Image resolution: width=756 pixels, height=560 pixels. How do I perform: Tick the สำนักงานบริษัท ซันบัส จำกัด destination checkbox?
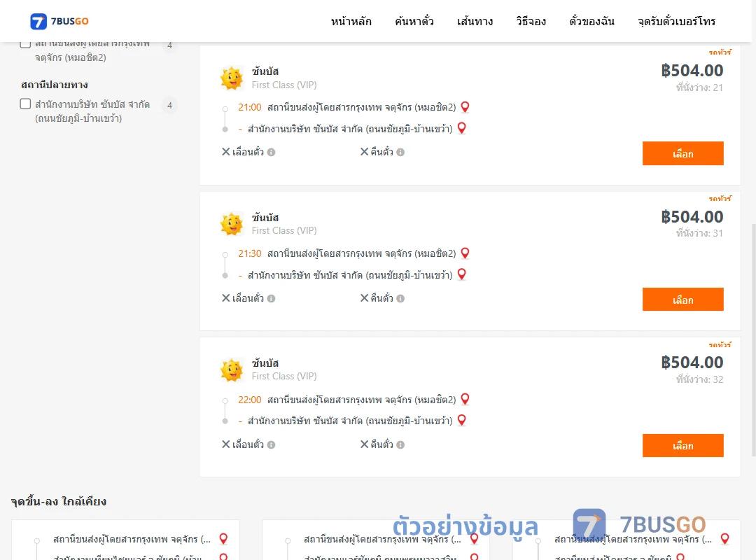[26, 104]
